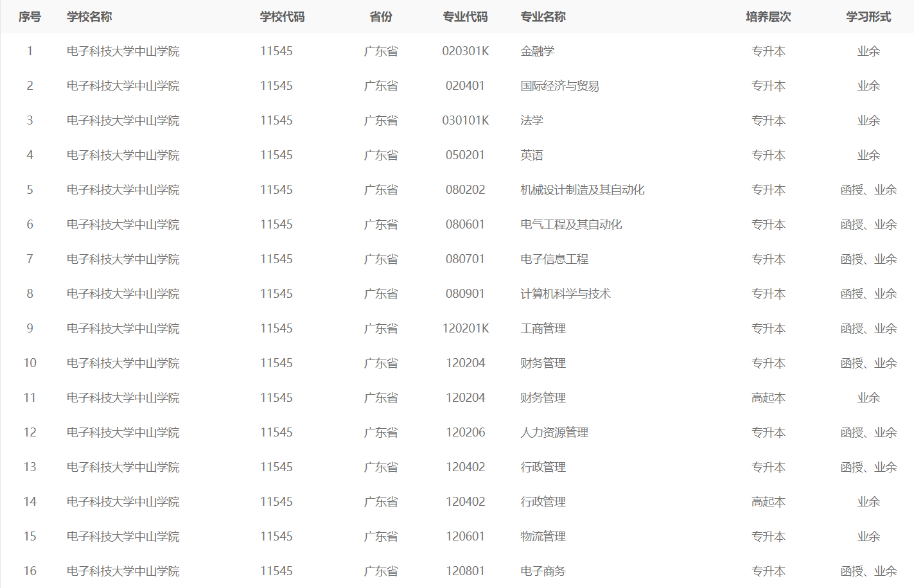Select the 机械设计制造及其自动化 cell
Image resolution: width=914 pixels, height=588 pixels.
point(582,190)
